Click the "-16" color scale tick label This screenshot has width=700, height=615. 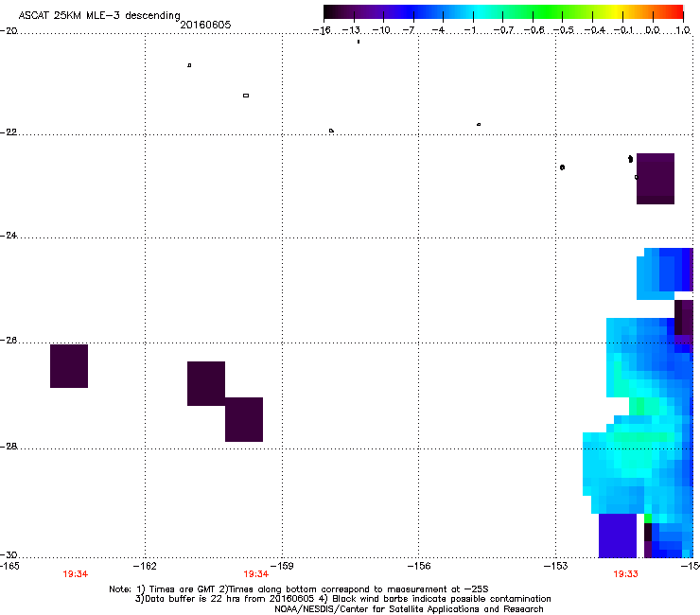click(322, 30)
